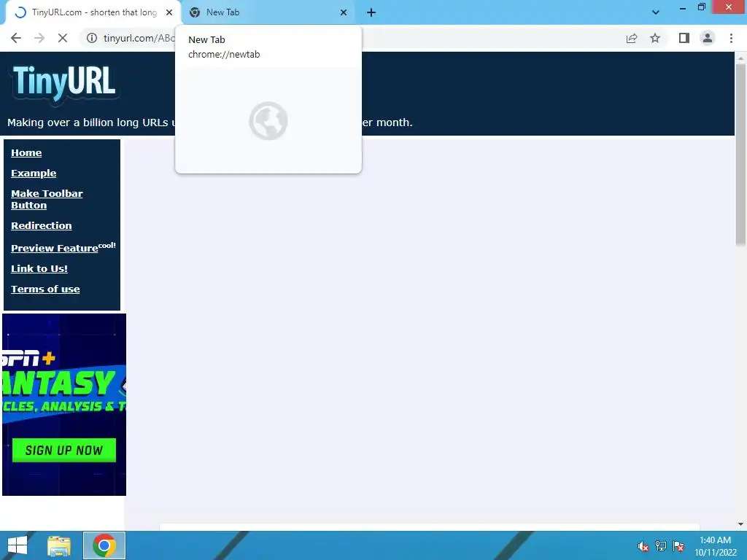Image resolution: width=747 pixels, height=560 pixels.
Task: Expand the tab search dropdown
Action: tap(656, 12)
